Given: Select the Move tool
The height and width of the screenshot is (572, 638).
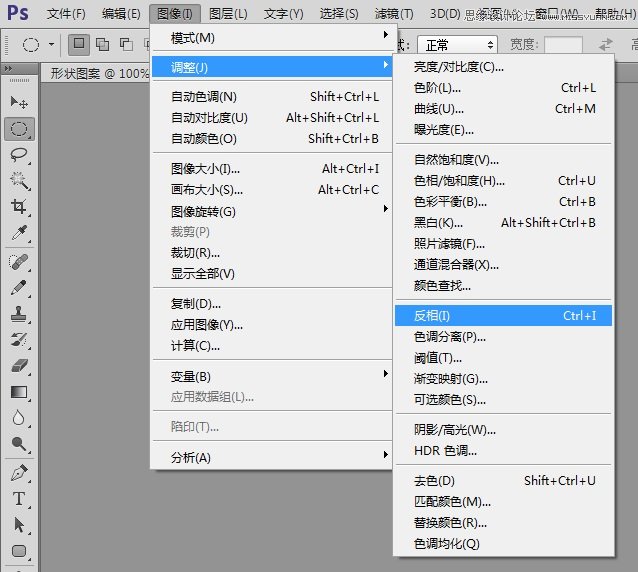Looking at the screenshot, I should pyautogui.click(x=19, y=102).
